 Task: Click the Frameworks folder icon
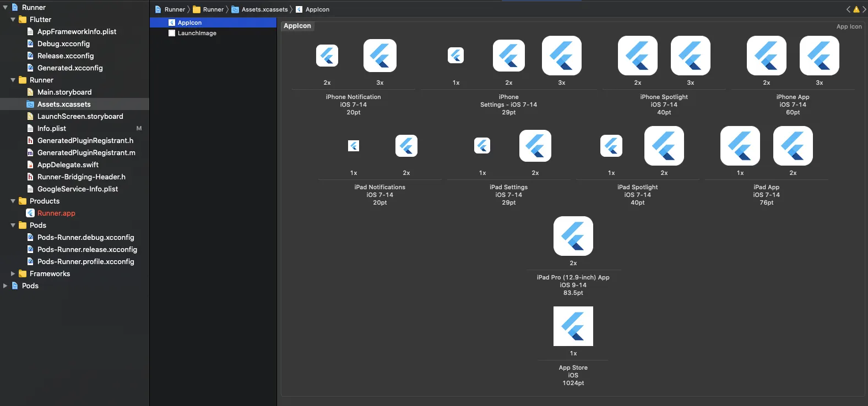(x=23, y=273)
